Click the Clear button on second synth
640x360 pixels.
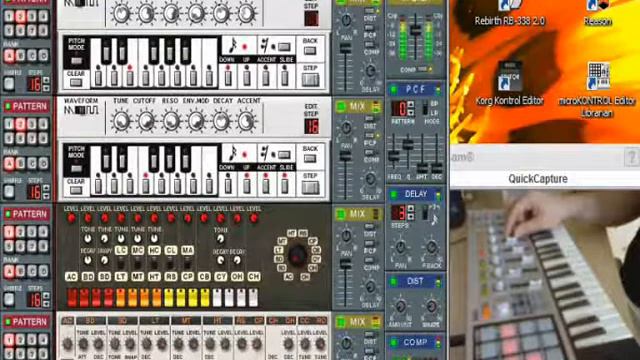76,190
